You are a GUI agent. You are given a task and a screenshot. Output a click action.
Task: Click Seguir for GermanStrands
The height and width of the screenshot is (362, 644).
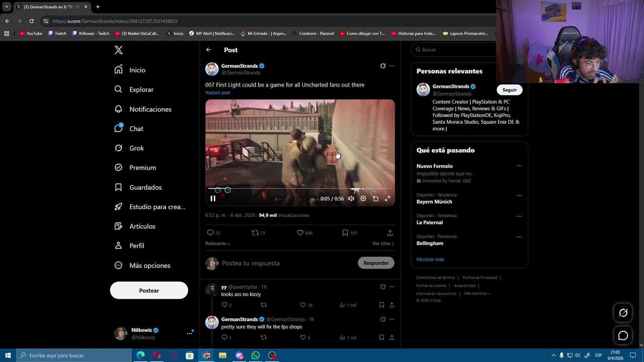coord(509,90)
